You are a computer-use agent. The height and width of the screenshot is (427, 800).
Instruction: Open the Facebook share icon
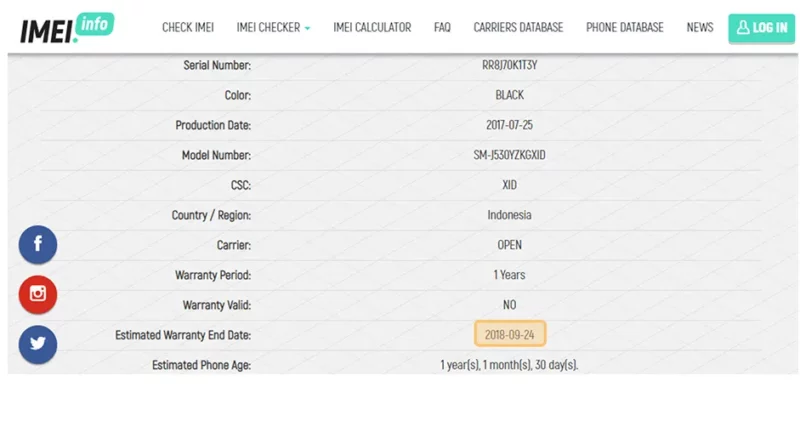click(x=38, y=244)
